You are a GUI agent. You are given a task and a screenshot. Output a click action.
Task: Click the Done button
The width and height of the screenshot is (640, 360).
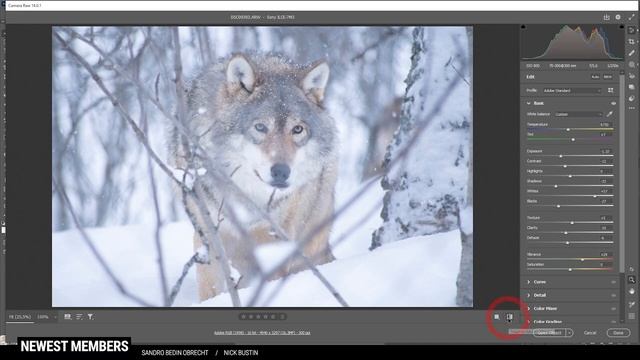(618, 333)
